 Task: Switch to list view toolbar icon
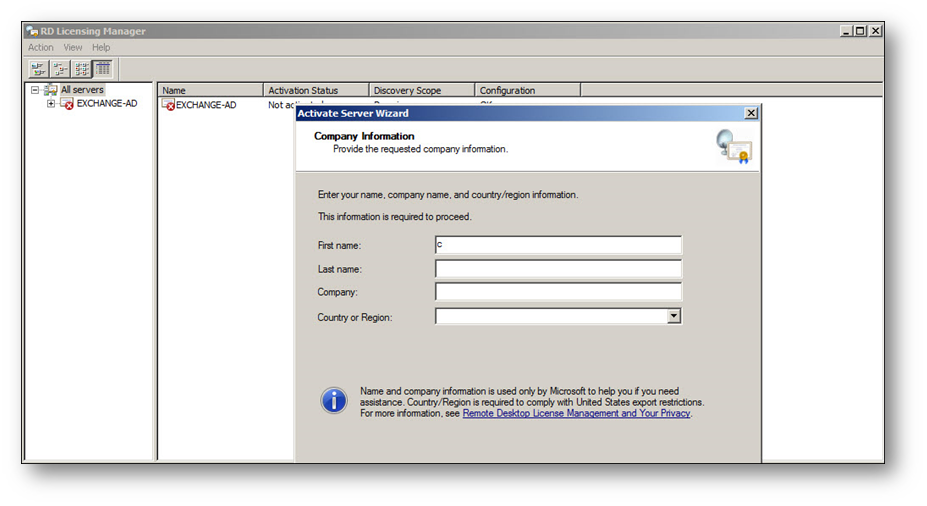(x=82, y=69)
